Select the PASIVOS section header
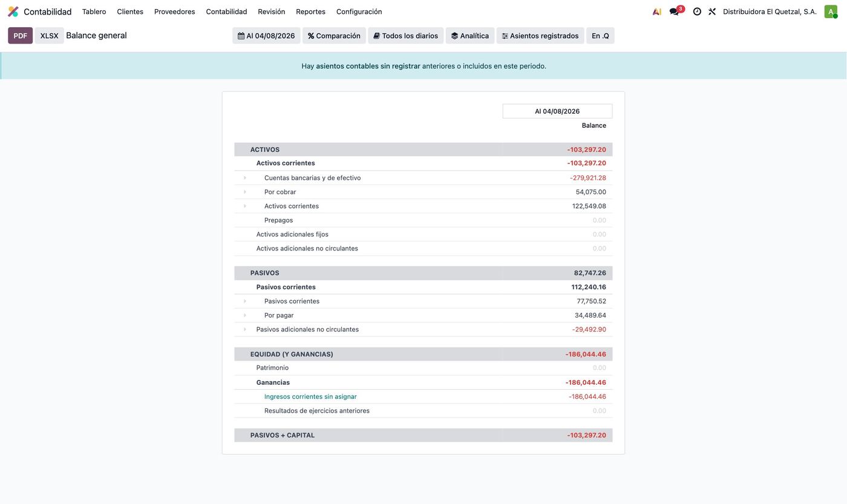The height and width of the screenshot is (504, 847). [265, 273]
